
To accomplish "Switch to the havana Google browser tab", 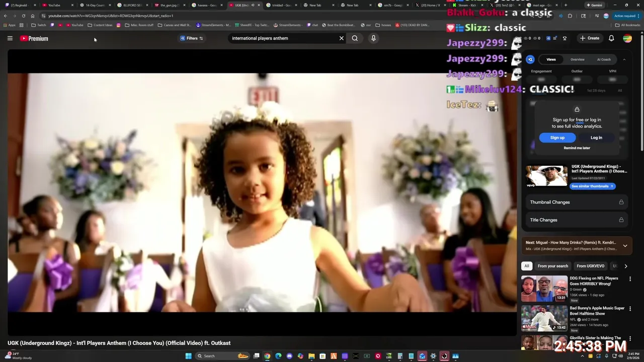I will (x=207, y=5).
